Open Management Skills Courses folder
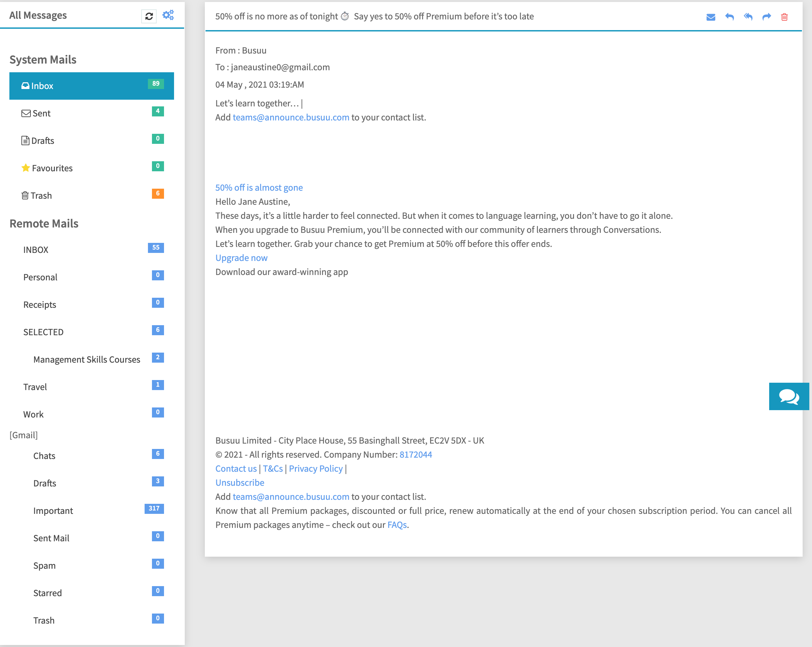 [x=91, y=360]
